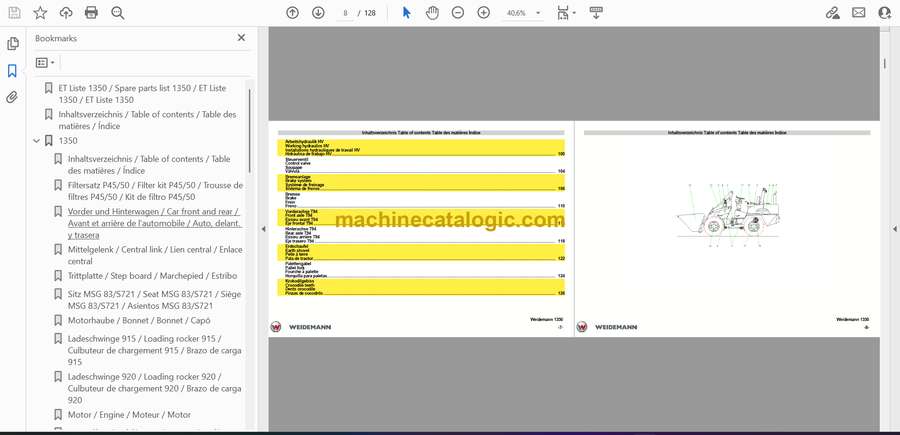The width and height of the screenshot is (900, 435).
Task: Click the read mode keyboard icon
Action: [596, 13]
